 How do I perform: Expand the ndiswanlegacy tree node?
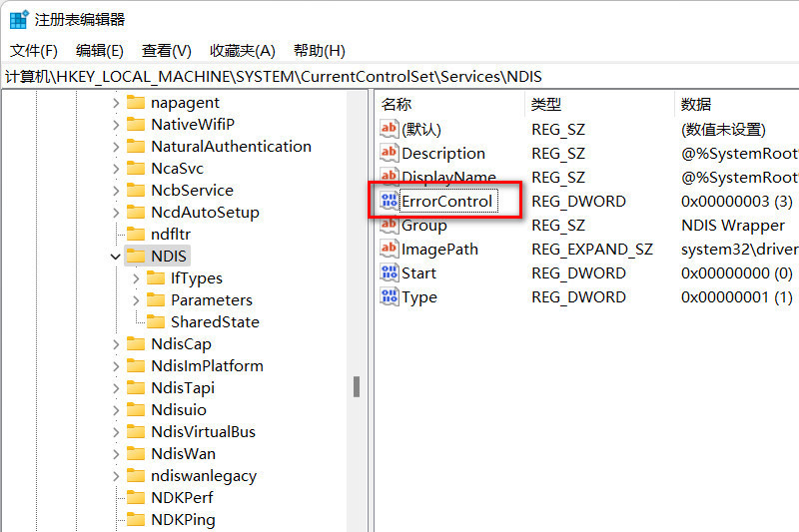tap(116, 476)
